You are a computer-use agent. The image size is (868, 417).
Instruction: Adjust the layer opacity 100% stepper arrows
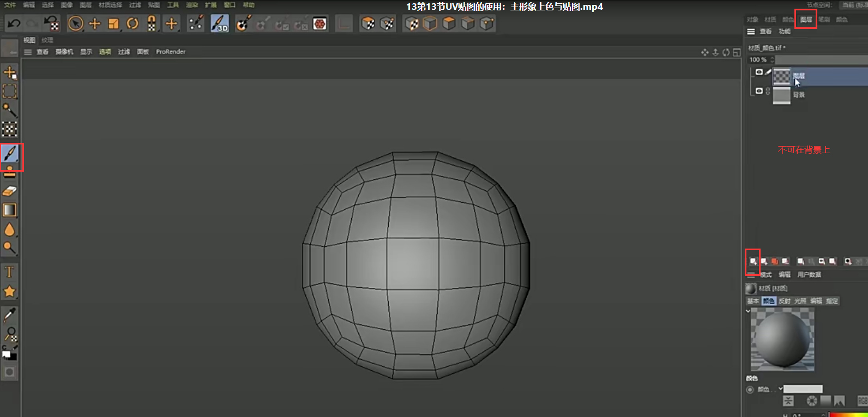tap(772, 59)
